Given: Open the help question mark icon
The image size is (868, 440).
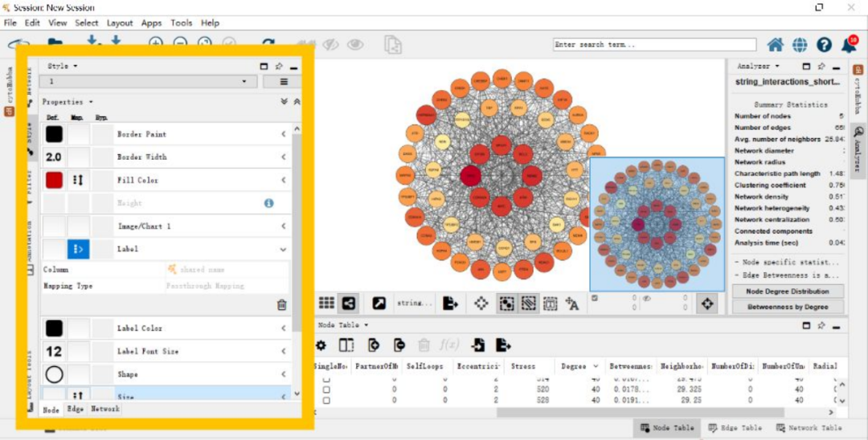Looking at the screenshot, I should (x=824, y=45).
